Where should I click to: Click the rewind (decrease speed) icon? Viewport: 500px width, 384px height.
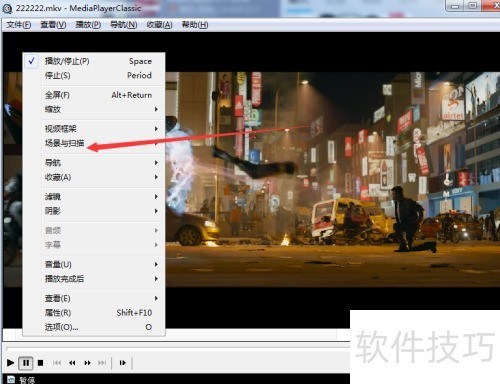pyautogui.click(x=72, y=363)
